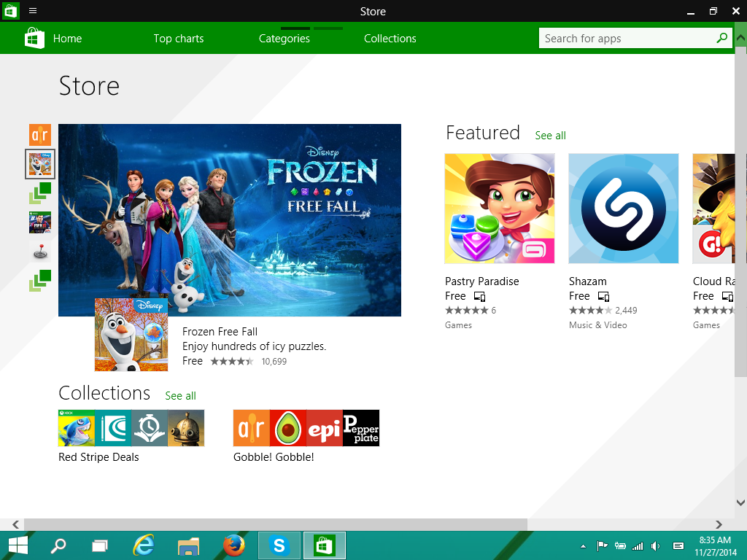Click the device icon beside Shazam Free
747x560 pixels.
(603, 297)
